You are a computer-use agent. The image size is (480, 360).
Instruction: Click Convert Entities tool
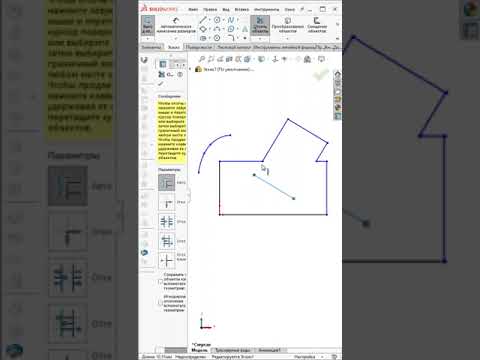point(287,25)
